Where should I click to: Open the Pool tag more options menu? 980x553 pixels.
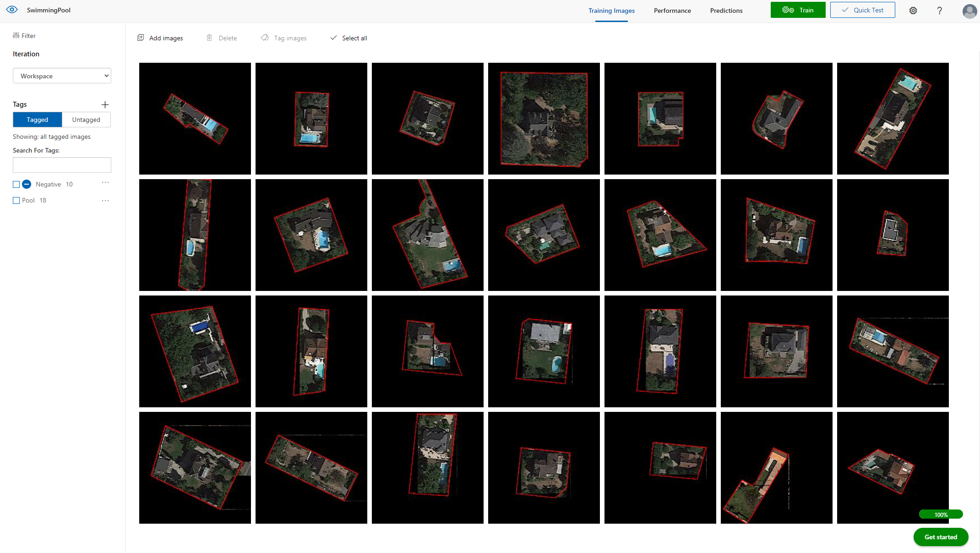pyautogui.click(x=105, y=201)
